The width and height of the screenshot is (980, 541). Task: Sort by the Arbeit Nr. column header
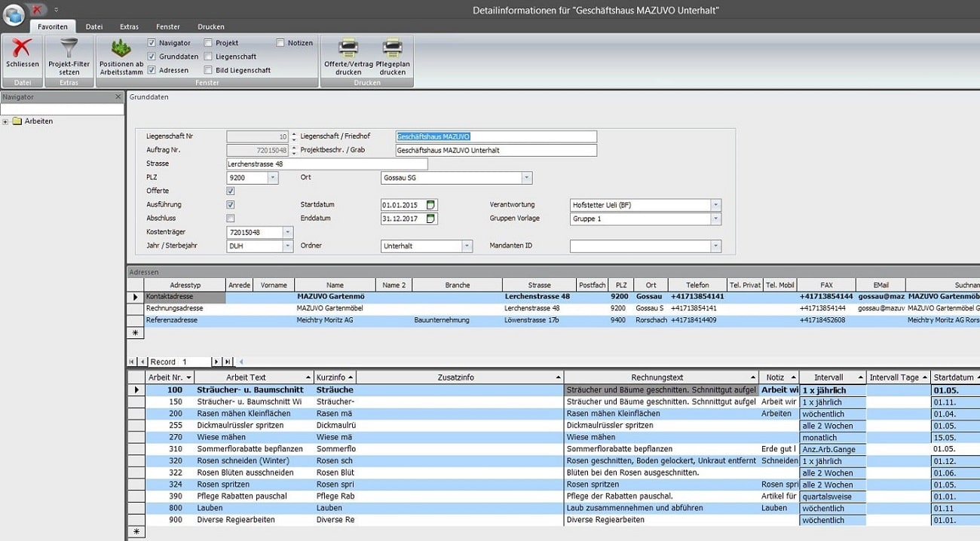(x=170, y=377)
